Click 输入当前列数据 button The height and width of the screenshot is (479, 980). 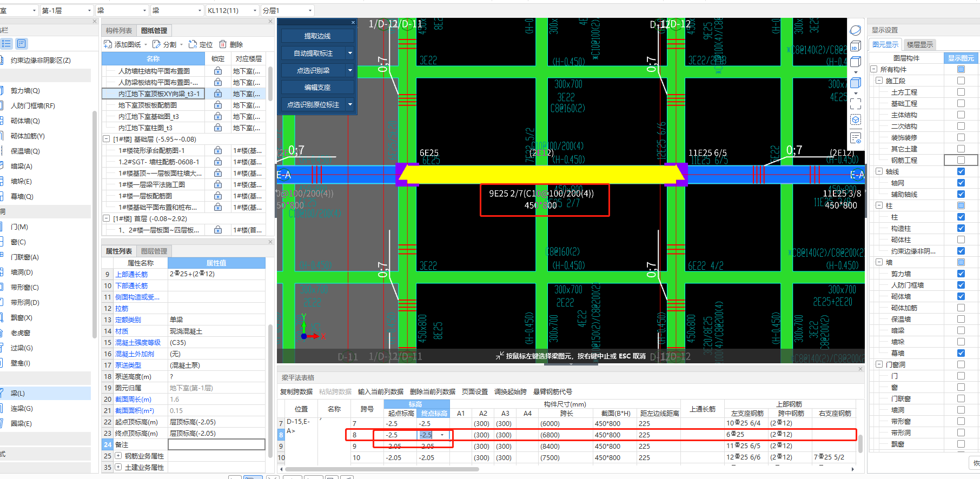pyautogui.click(x=381, y=391)
